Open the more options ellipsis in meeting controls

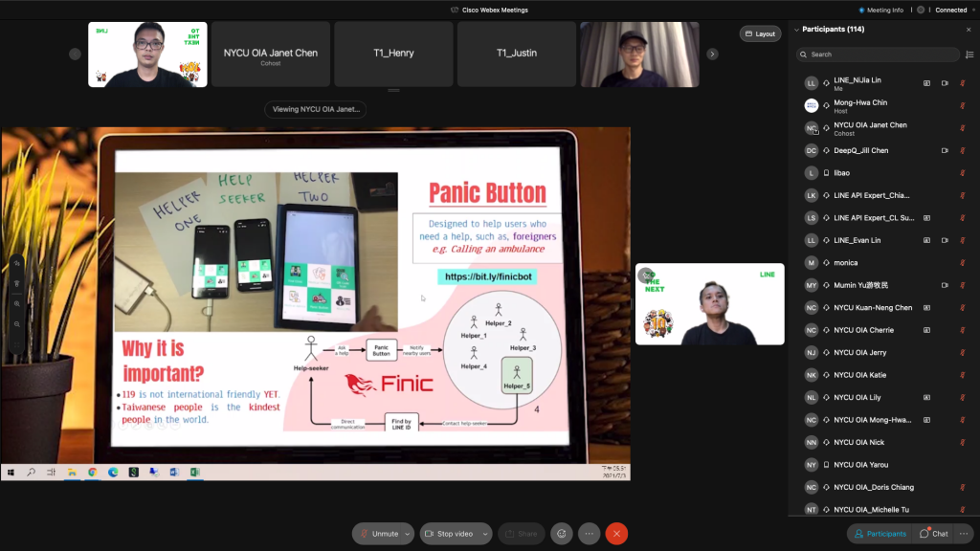pyautogui.click(x=589, y=534)
